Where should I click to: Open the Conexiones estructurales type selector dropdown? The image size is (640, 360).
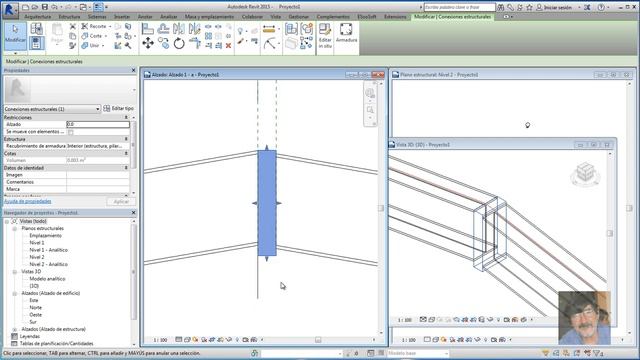52,109
